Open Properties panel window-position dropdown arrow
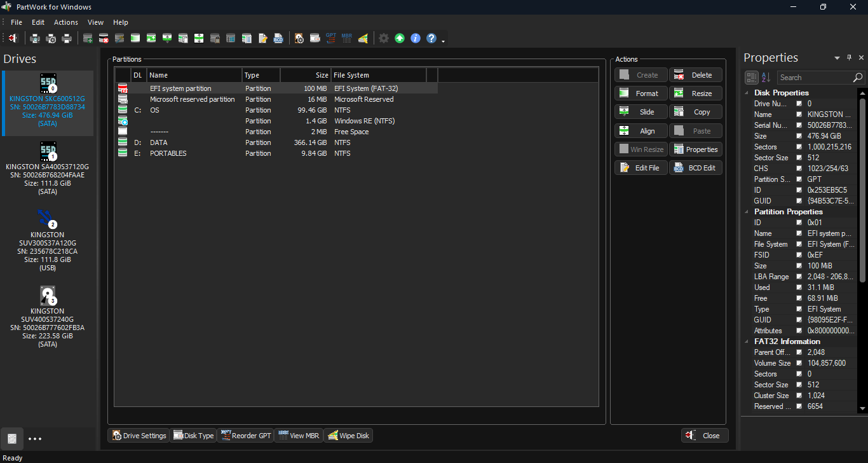Viewport: 868px width, 463px height. point(837,58)
